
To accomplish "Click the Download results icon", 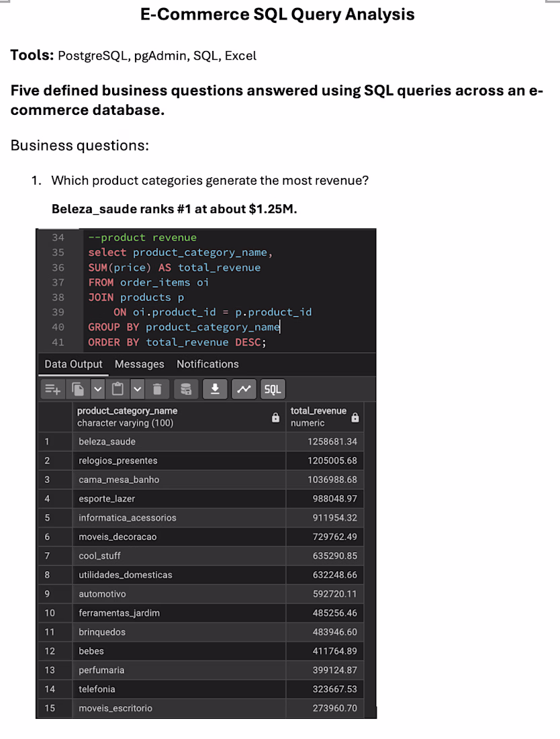I will pos(216,389).
